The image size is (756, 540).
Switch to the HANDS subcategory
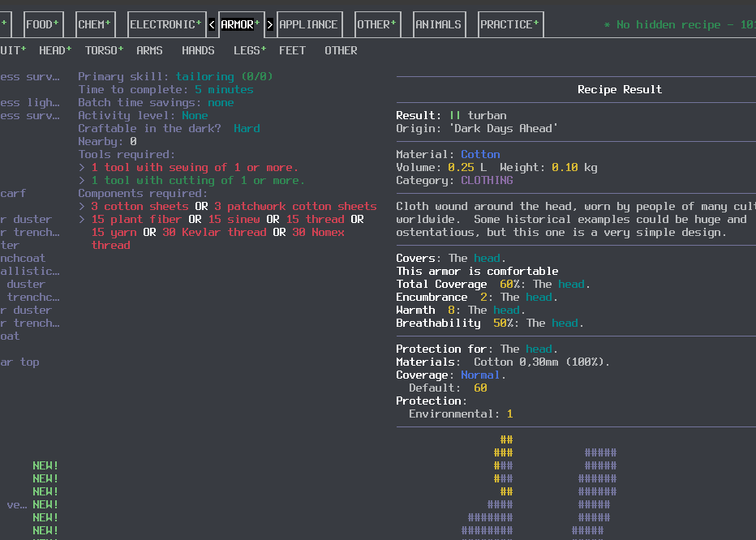pos(198,50)
